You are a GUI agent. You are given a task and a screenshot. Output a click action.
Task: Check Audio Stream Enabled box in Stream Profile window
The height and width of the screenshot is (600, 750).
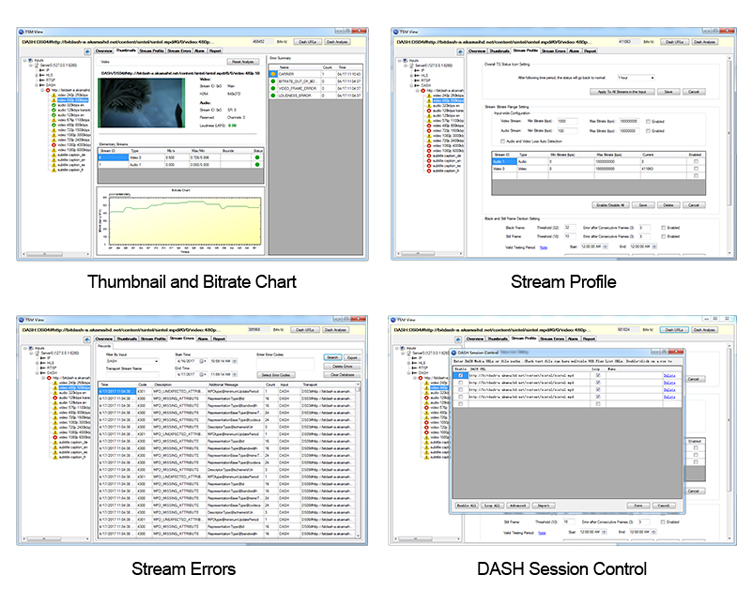tap(648, 131)
